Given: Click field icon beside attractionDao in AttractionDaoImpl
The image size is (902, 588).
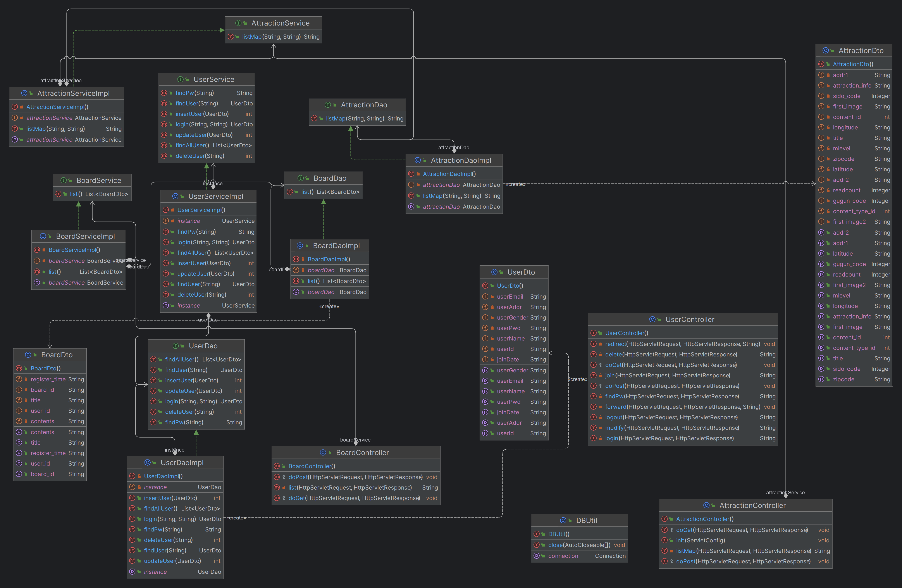Looking at the screenshot, I should tap(411, 185).
